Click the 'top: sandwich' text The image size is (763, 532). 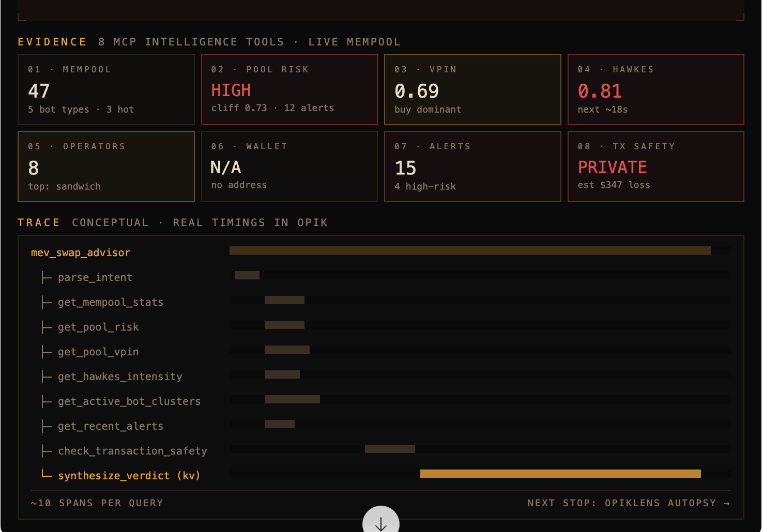point(65,186)
